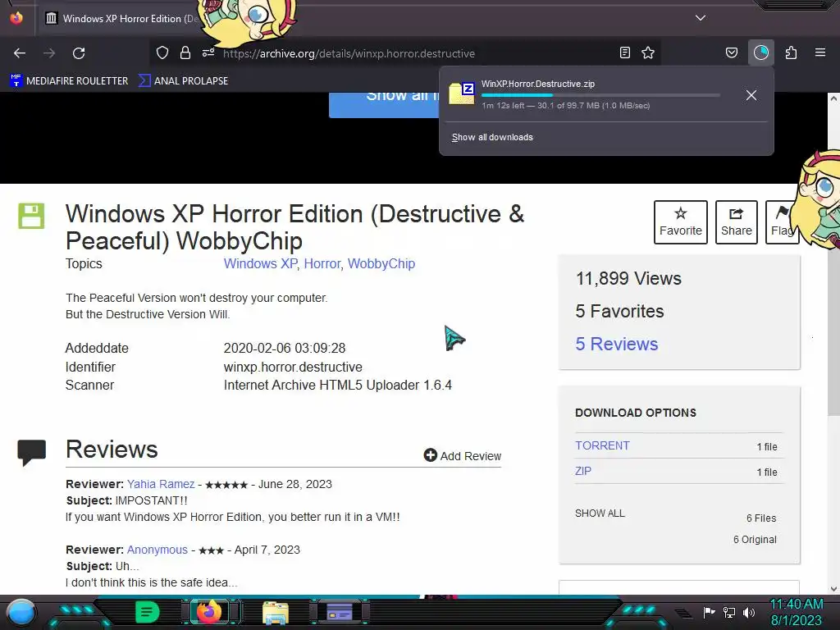Click the Favorite star button

point(680,222)
